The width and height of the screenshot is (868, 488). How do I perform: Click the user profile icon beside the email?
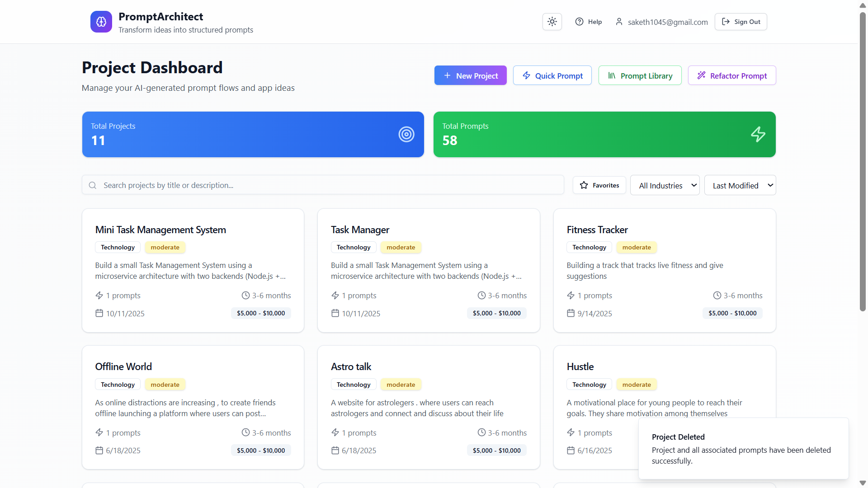click(619, 22)
